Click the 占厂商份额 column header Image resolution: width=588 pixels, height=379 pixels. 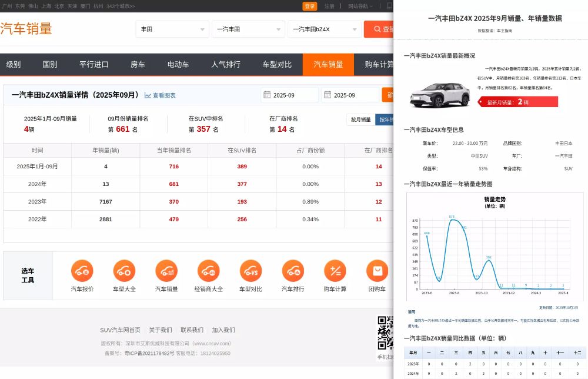(x=310, y=150)
